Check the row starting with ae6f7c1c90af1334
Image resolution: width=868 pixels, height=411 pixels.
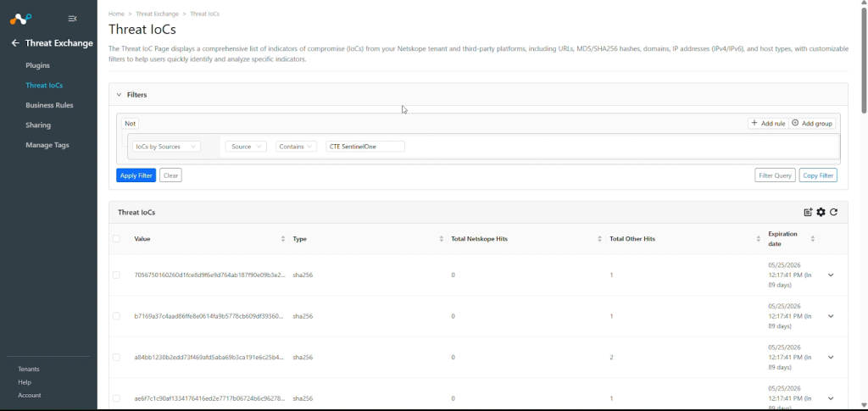tap(116, 398)
